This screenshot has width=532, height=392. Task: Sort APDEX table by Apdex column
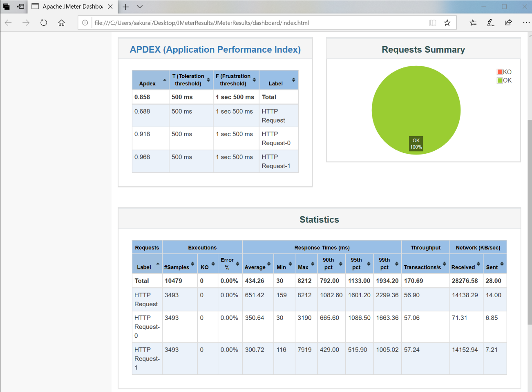click(x=150, y=80)
